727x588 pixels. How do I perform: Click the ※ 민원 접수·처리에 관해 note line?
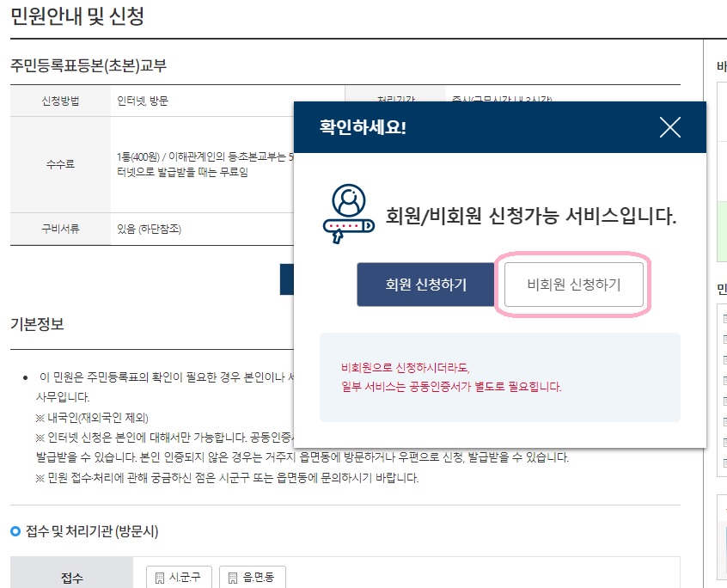[x=227, y=478]
